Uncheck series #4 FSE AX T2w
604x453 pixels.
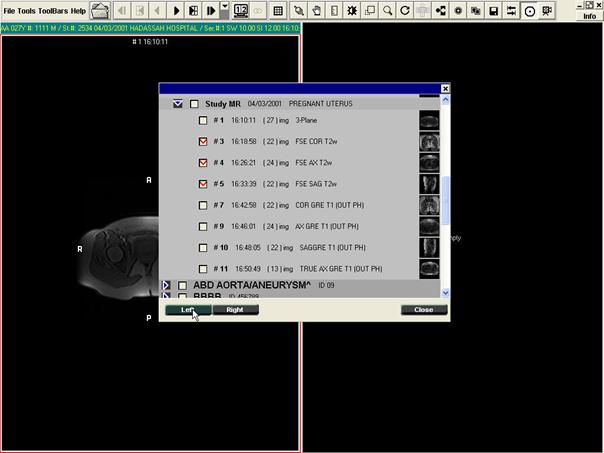point(203,163)
